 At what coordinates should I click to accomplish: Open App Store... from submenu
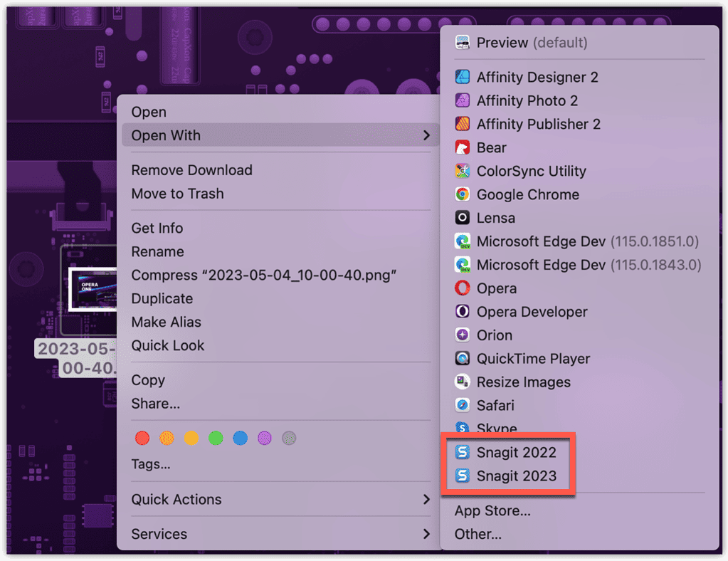coord(492,510)
